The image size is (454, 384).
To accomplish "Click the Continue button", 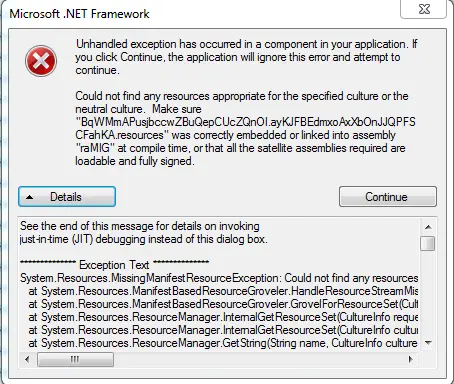I will 388,197.
